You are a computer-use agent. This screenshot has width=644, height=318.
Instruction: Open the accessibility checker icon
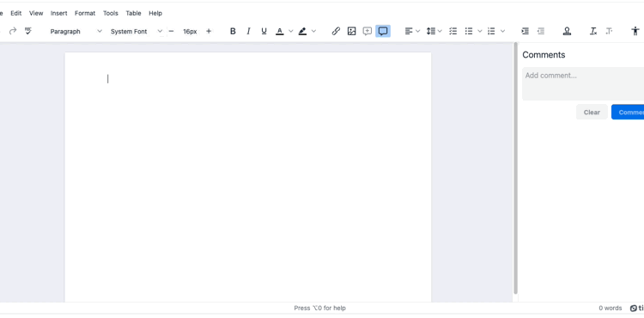[635, 31]
